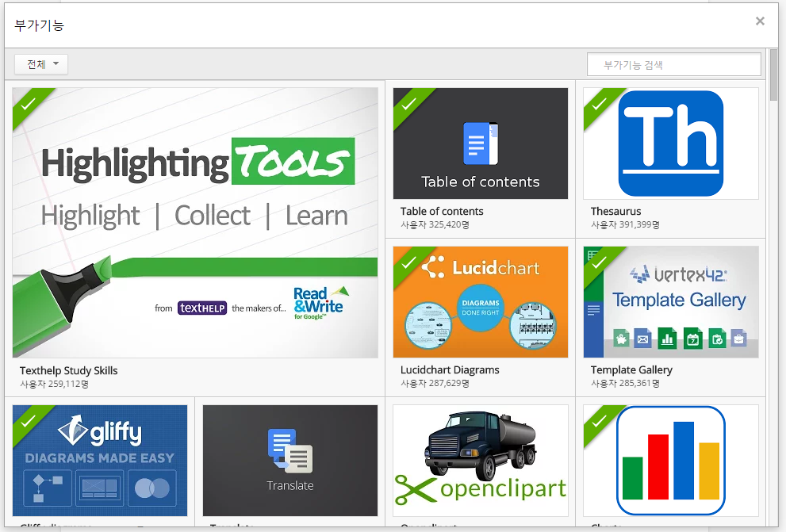
Task: Select the Thesaurus Th icon
Action: point(671,144)
